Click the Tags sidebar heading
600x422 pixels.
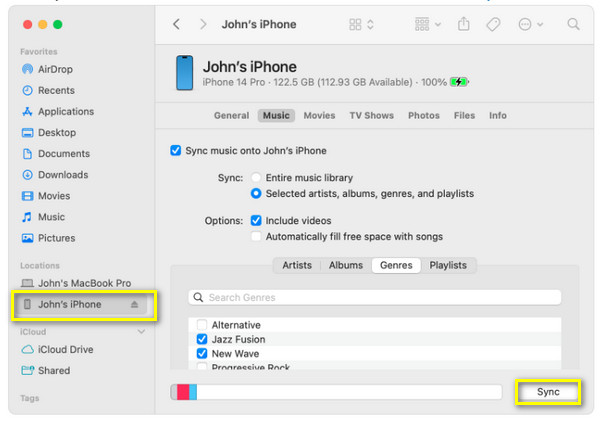pos(30,398)
